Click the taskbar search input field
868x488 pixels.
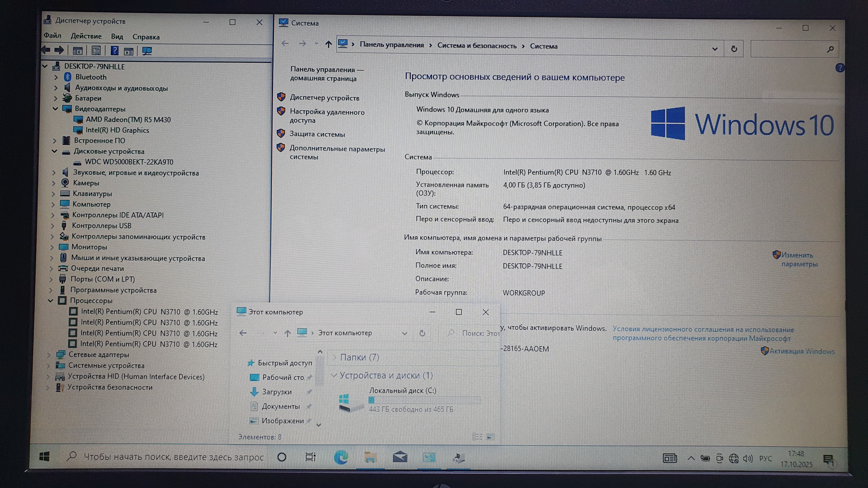[x=173, y=457]
